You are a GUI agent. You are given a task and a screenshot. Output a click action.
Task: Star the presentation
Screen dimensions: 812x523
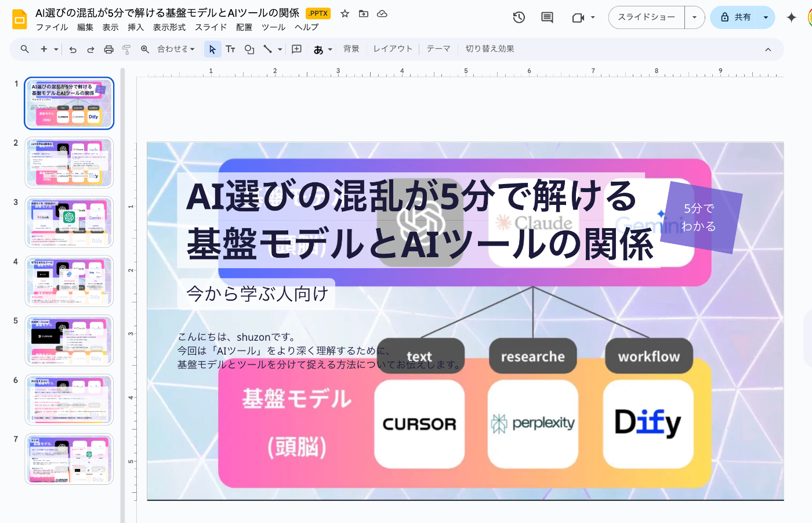345,13
